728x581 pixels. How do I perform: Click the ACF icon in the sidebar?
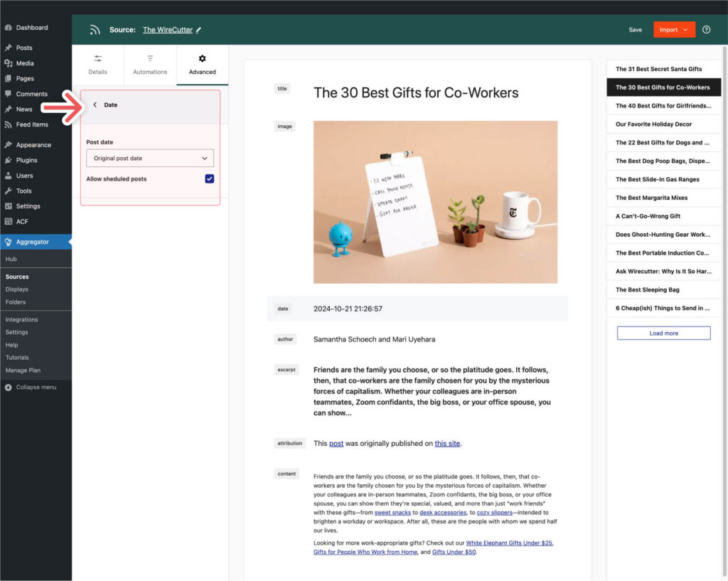[9, 222]
